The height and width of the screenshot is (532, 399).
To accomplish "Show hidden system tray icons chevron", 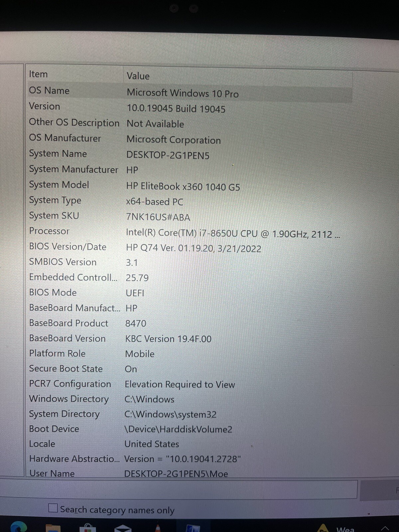I will [385, 528].
